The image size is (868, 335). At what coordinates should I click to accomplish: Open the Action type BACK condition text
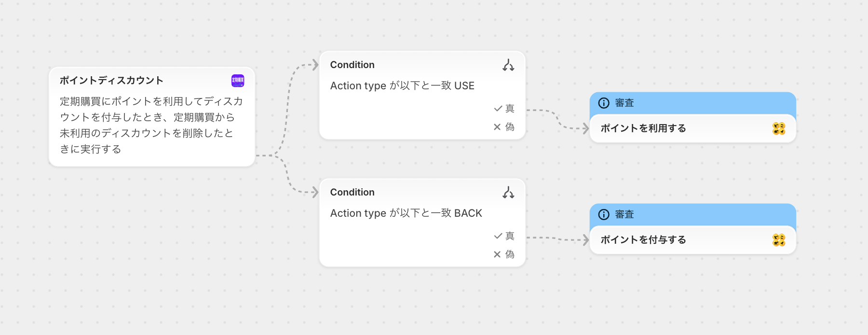click(x=406, y=213)
